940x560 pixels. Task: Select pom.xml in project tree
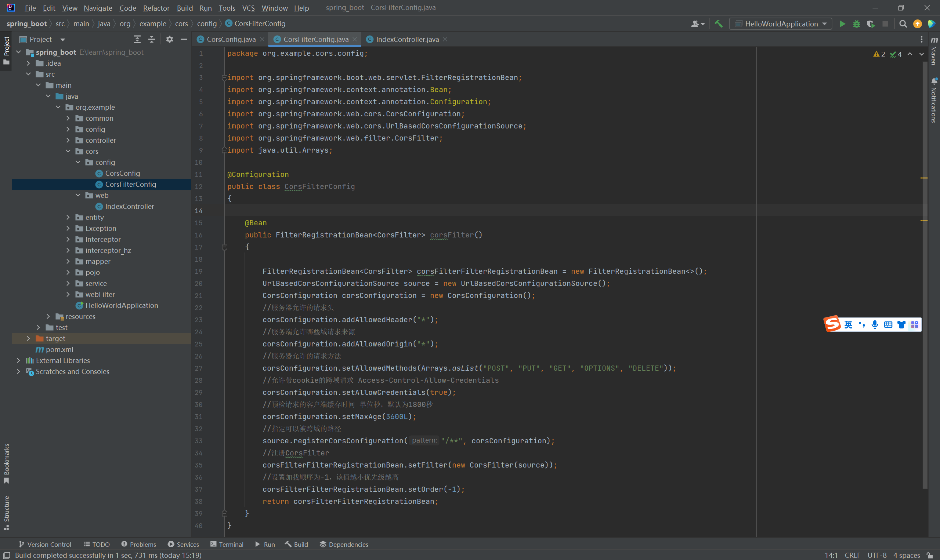click(x=59, y=349)
